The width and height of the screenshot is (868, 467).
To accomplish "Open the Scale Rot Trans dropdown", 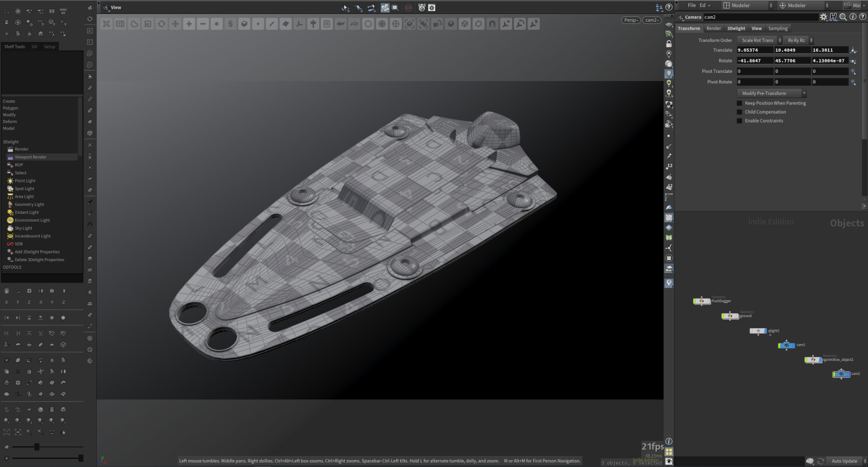I will click(759, 40).
